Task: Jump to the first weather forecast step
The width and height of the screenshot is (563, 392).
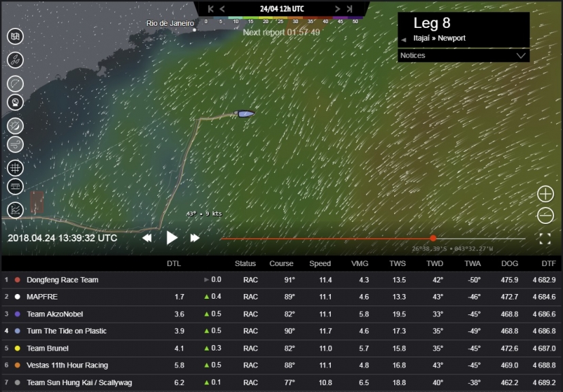Action: click(x=211, y=9)
